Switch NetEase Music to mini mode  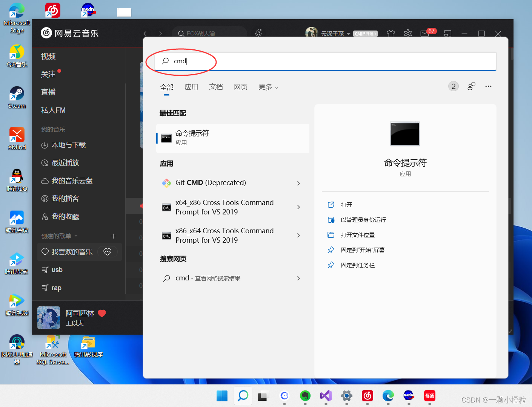[x=447, y=34]
